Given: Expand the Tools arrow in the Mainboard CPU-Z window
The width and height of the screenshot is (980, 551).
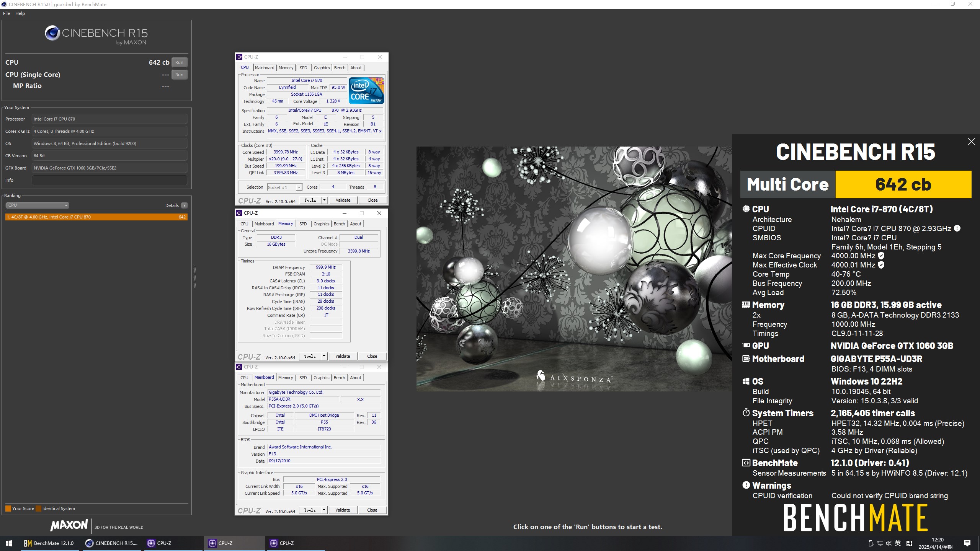Looking at the screenshot, I should [324, 510].
